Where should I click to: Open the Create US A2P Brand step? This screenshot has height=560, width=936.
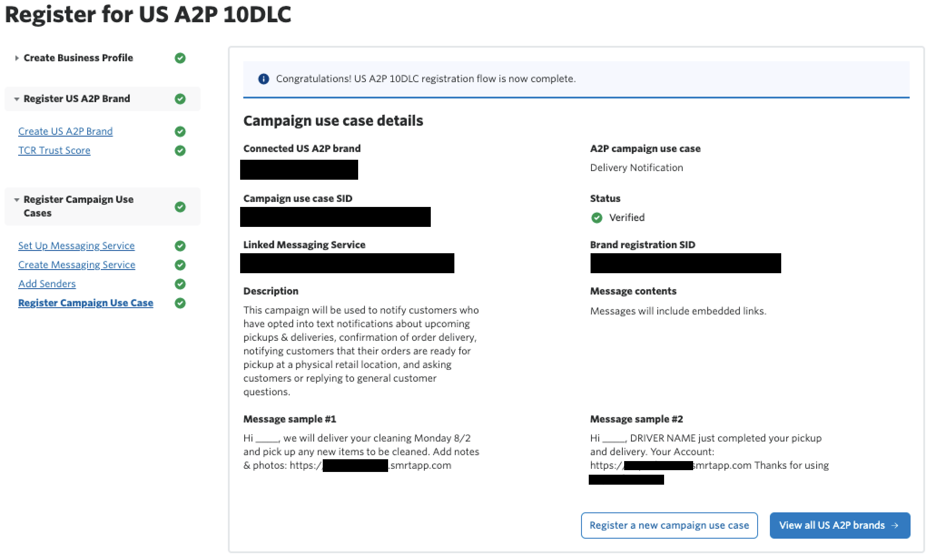click(65, 132)
